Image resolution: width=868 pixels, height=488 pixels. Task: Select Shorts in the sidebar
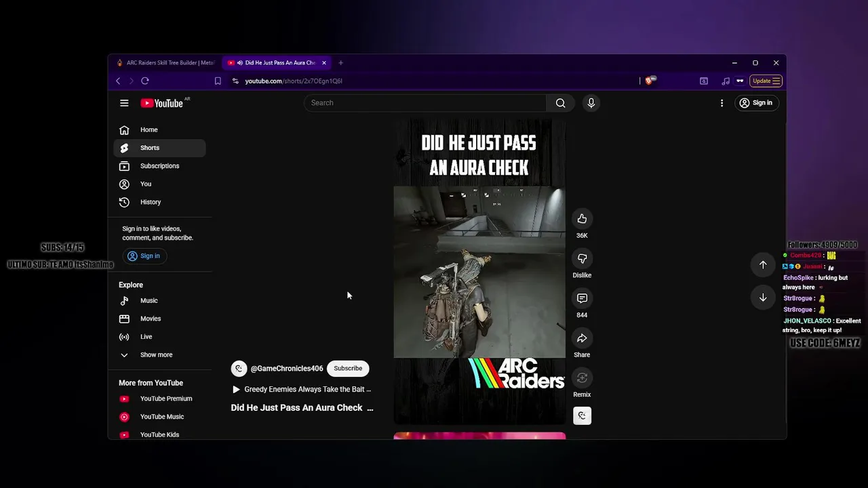coord(159,148)
